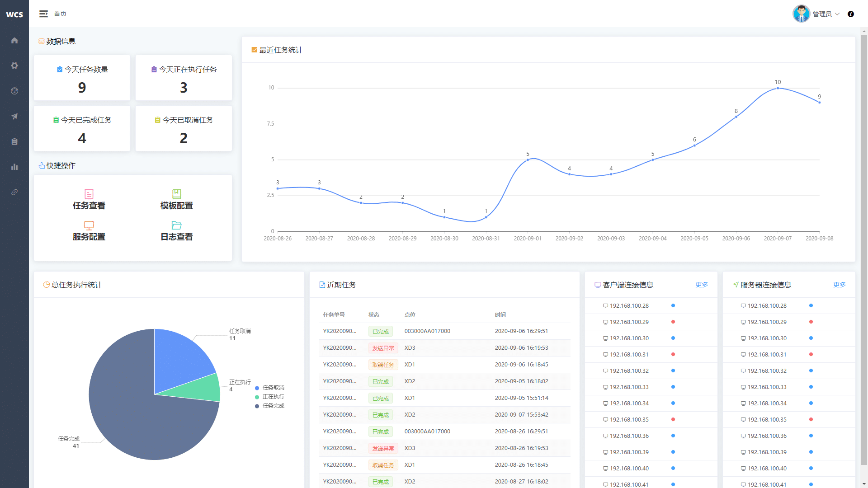This screenshot has width=868, height=488.
Task: Toggle 正在执行 legend item in pie chart
Action: (270, 397)
